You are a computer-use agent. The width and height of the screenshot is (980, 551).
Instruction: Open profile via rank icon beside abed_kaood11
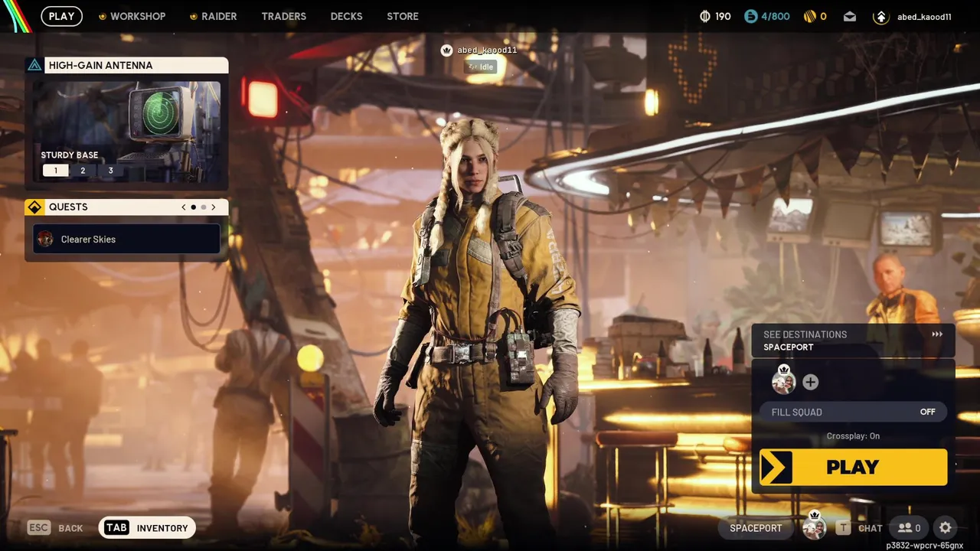pyautogui.click(x=880, y=16)
